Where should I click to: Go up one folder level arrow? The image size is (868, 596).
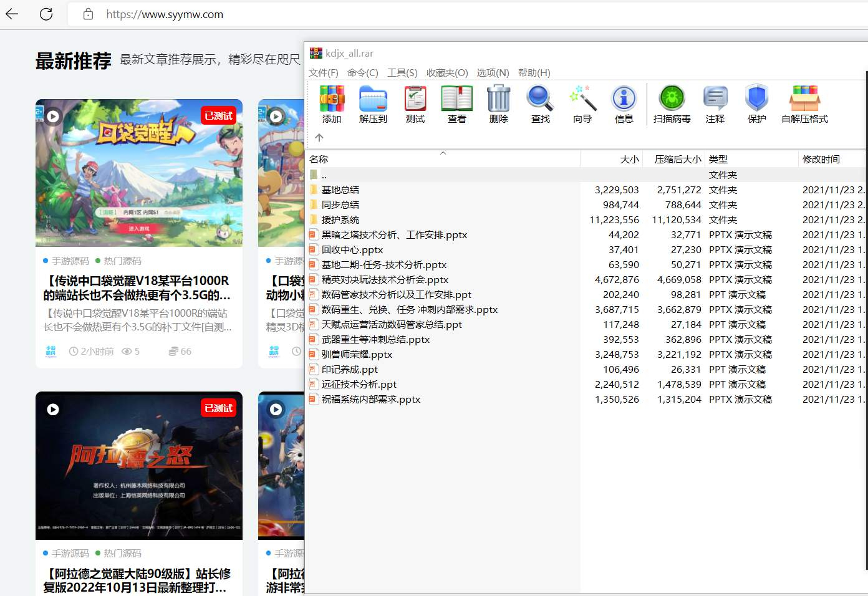coord(319,138)
